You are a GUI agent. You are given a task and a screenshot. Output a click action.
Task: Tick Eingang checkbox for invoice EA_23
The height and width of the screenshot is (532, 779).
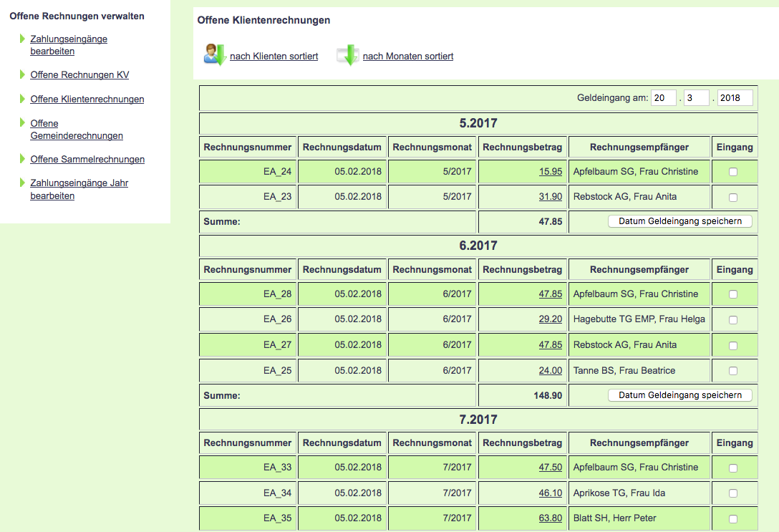(x=732, y=197)
